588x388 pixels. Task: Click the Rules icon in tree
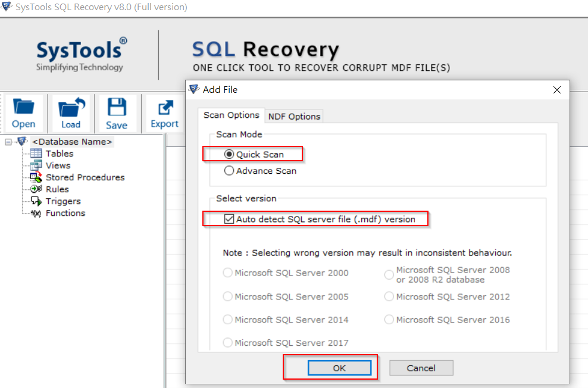coord(36,189)
